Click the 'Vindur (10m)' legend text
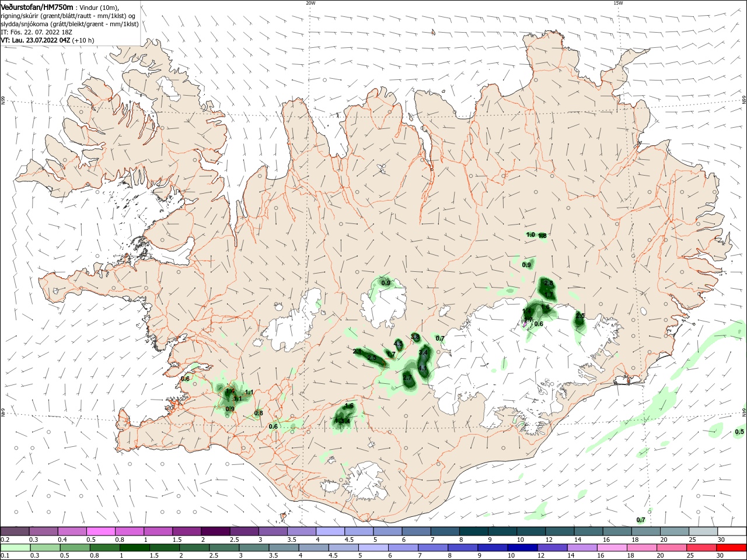Viewport: 747px width, 560px height. coord(99,7)
